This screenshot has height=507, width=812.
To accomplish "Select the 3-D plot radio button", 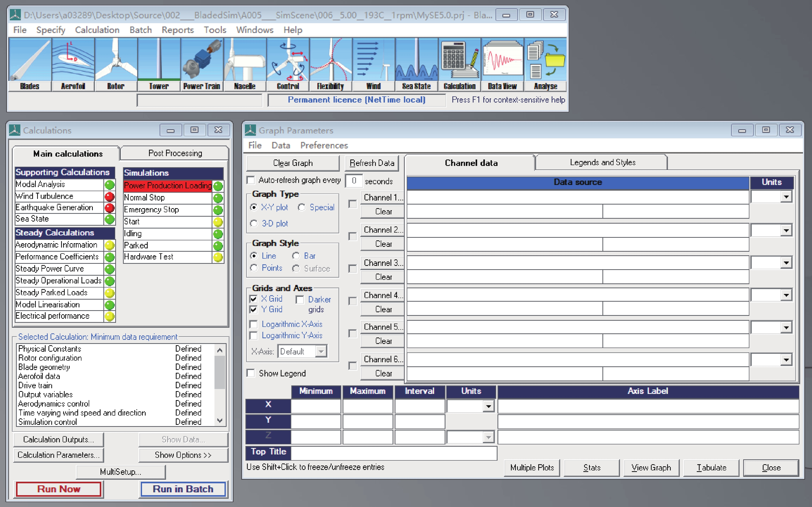I will point(254,224).
